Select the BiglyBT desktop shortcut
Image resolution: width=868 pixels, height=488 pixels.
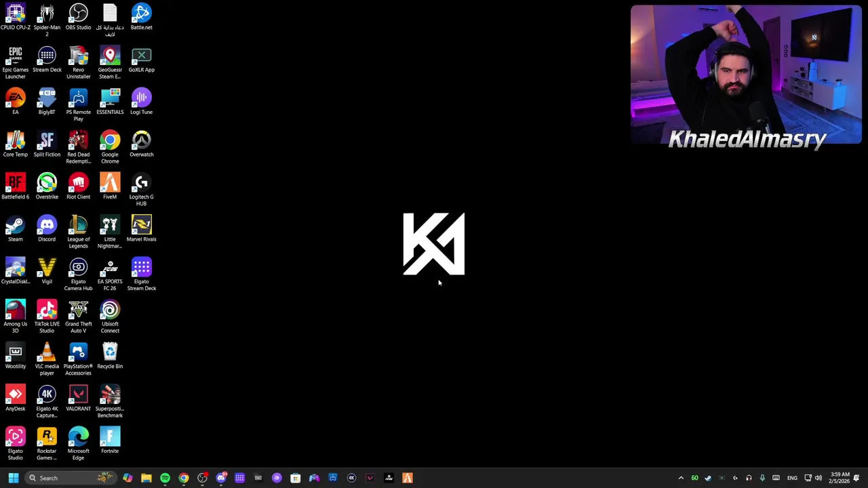(x=47, y=102)
